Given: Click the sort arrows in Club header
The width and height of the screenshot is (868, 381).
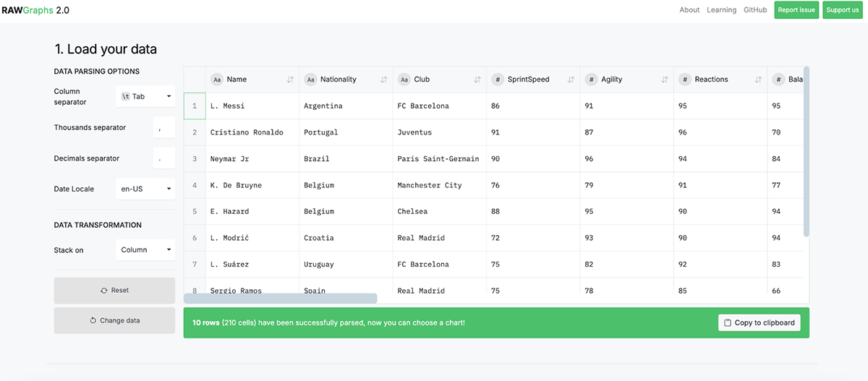Looking at the screenshot, I should (x=477, y=80).
